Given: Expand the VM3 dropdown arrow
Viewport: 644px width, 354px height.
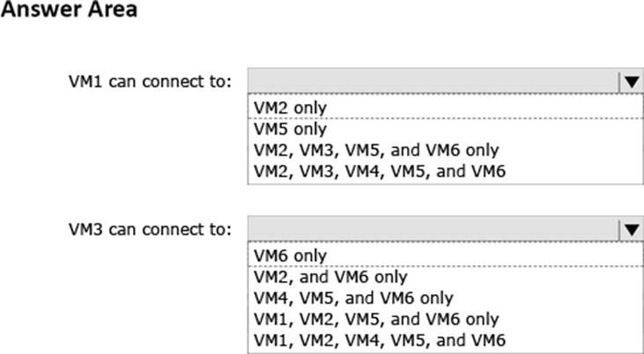Looking at the screenshot, I should 632,230.
